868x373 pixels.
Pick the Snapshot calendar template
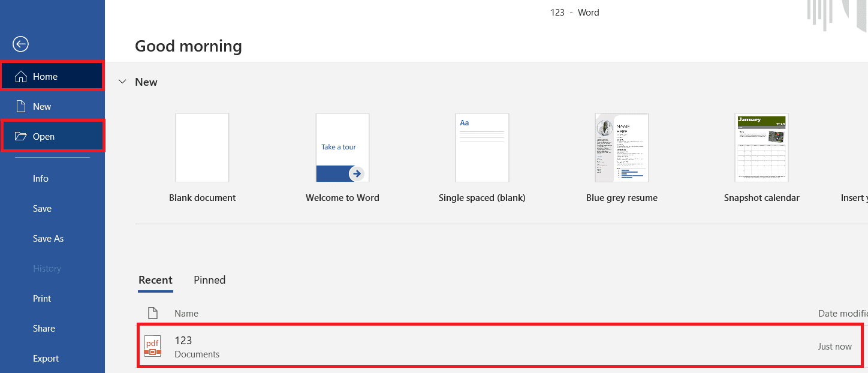point(761,148)
